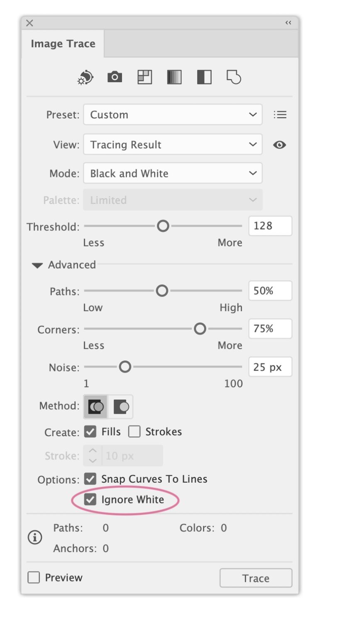The image size is (364, 638).
Task: Click the Image Trace tab
Action: (x=63, y=44)
